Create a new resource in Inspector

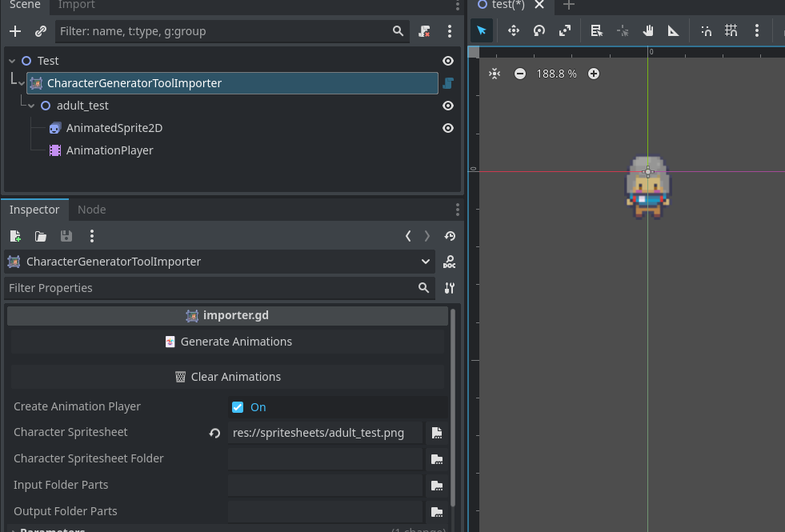(x=15, y=236)
